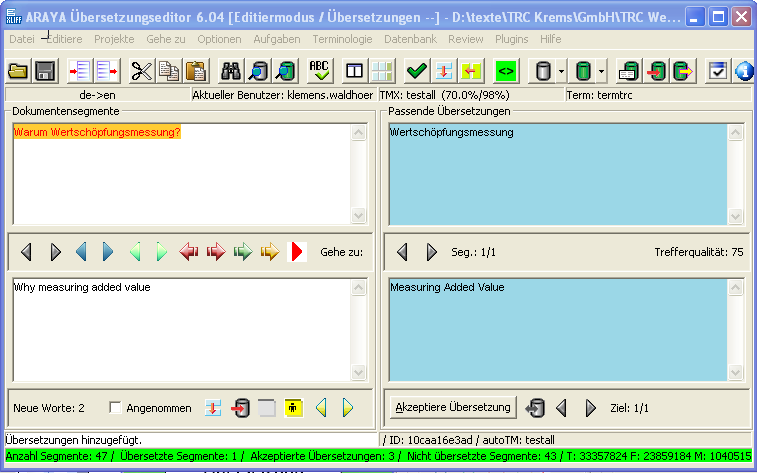This screenshot has width=757, height=473.
Task: Click the green checkmark toolbar icon
Action: [x=417, y=71]
